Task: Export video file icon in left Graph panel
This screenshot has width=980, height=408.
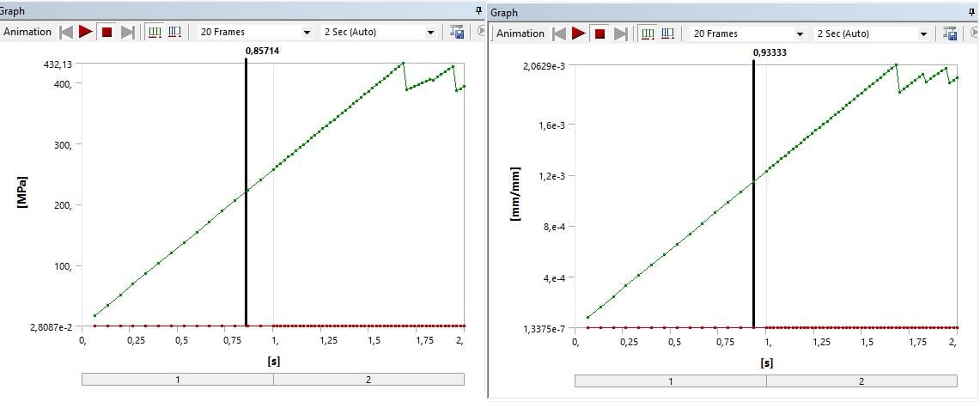Action: click(456, 32)
